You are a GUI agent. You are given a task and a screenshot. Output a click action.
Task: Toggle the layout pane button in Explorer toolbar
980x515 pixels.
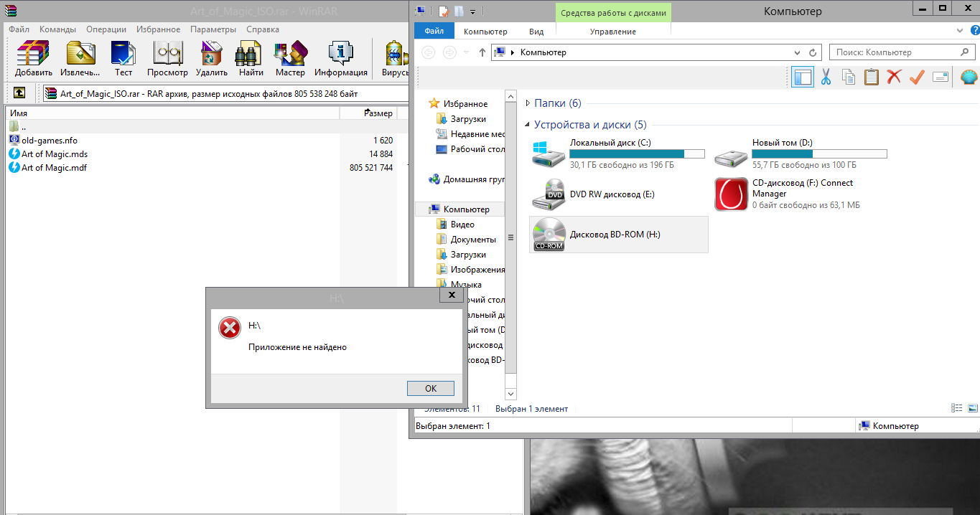point(803,77)
